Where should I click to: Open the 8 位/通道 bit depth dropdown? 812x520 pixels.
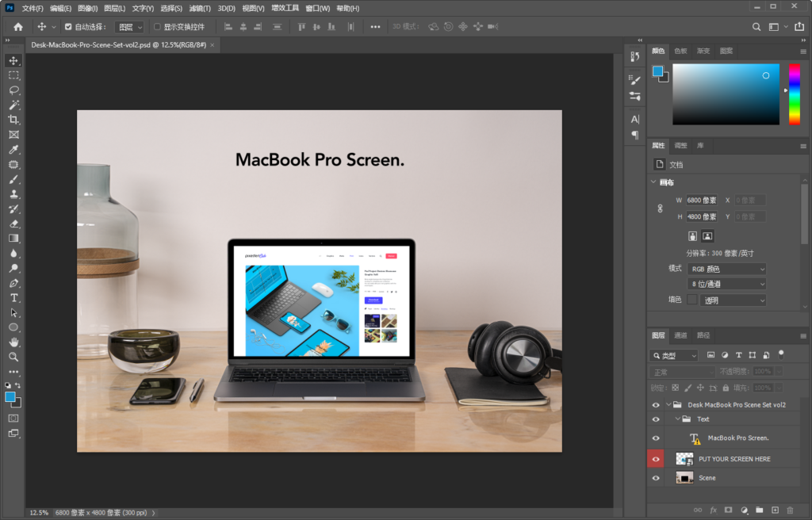(x=726, y=284)
